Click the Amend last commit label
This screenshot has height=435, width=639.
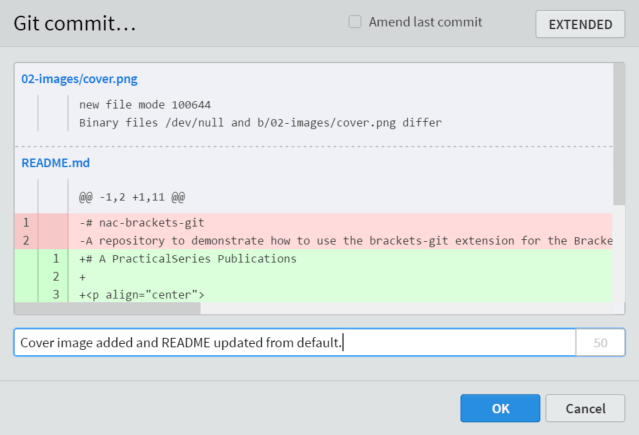point(425,22)
